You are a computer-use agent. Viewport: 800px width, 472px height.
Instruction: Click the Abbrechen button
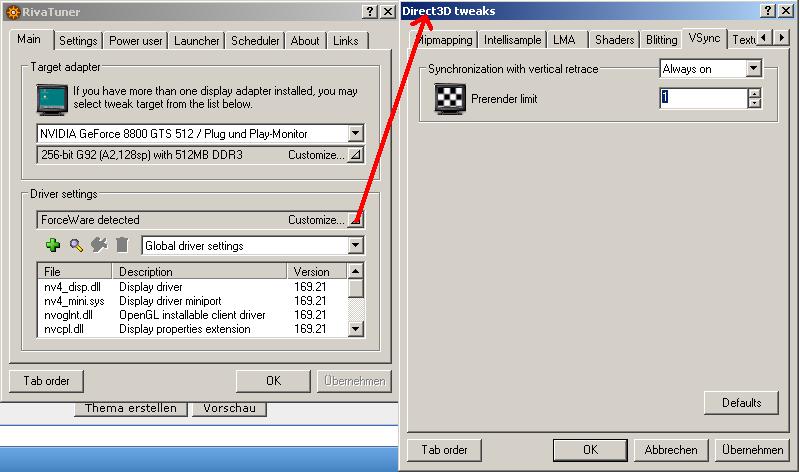click(671, 450)
